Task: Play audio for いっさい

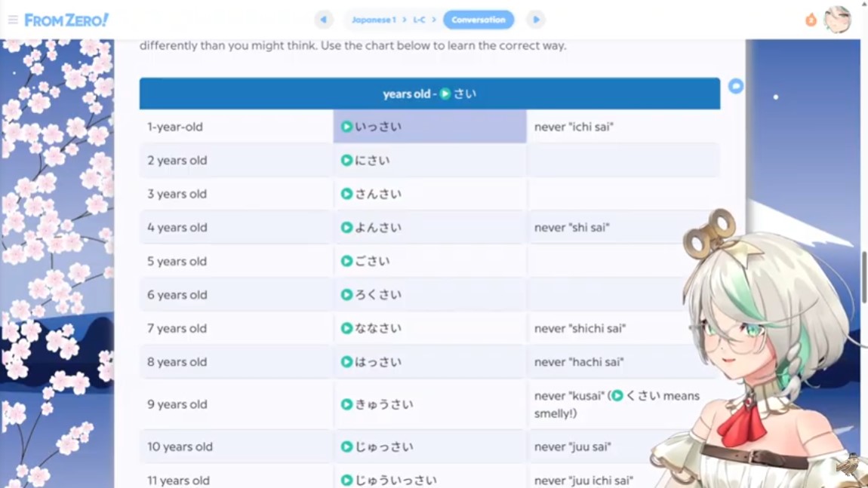Action: click(x=346, y=127)
